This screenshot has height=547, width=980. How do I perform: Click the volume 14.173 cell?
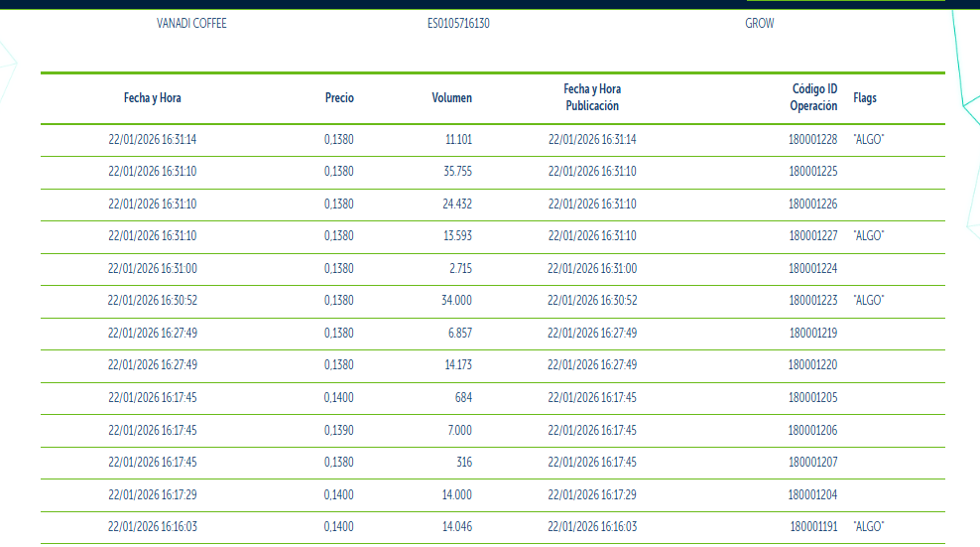pyautogui.click(x=458, y=365)
